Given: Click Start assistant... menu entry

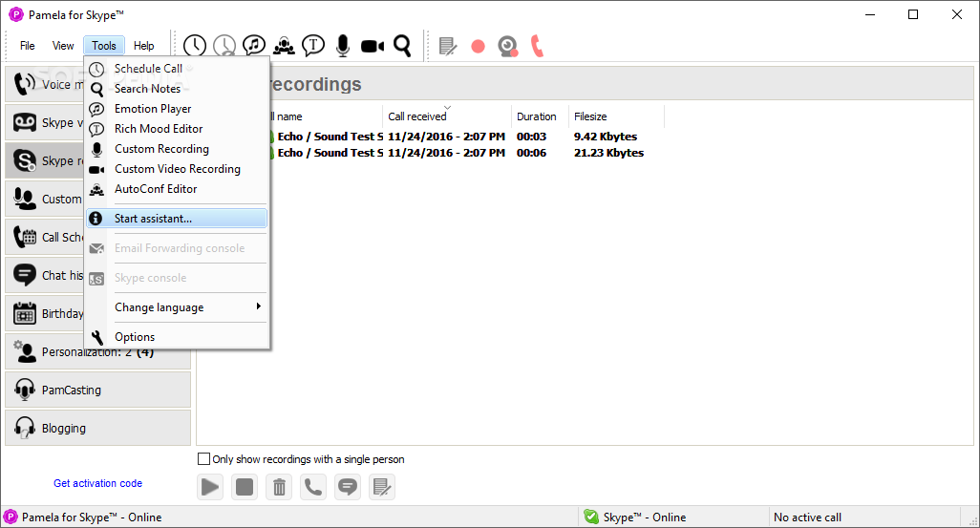Looking at the screenshot, I should (177, 218).
